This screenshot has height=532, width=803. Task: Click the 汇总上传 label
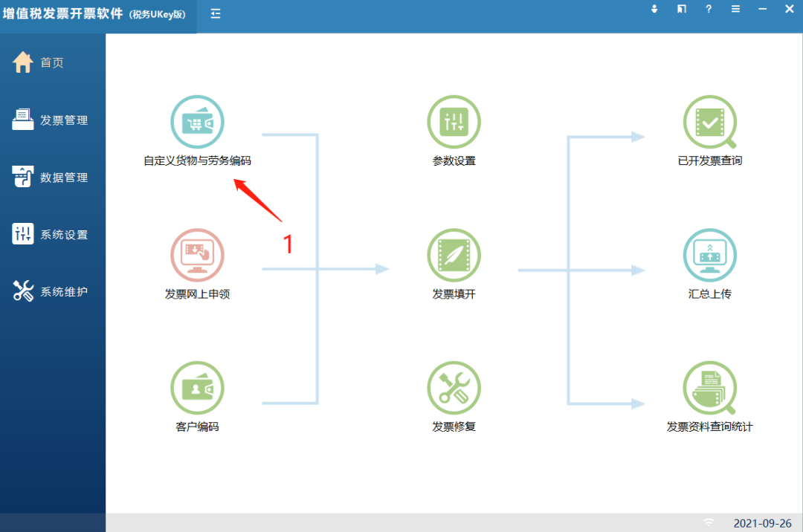pos(710,294)
